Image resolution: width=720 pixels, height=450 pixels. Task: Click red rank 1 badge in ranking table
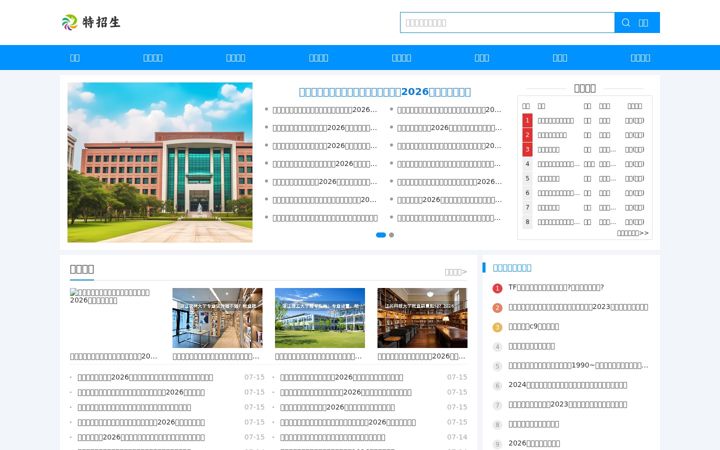(527, 120)
